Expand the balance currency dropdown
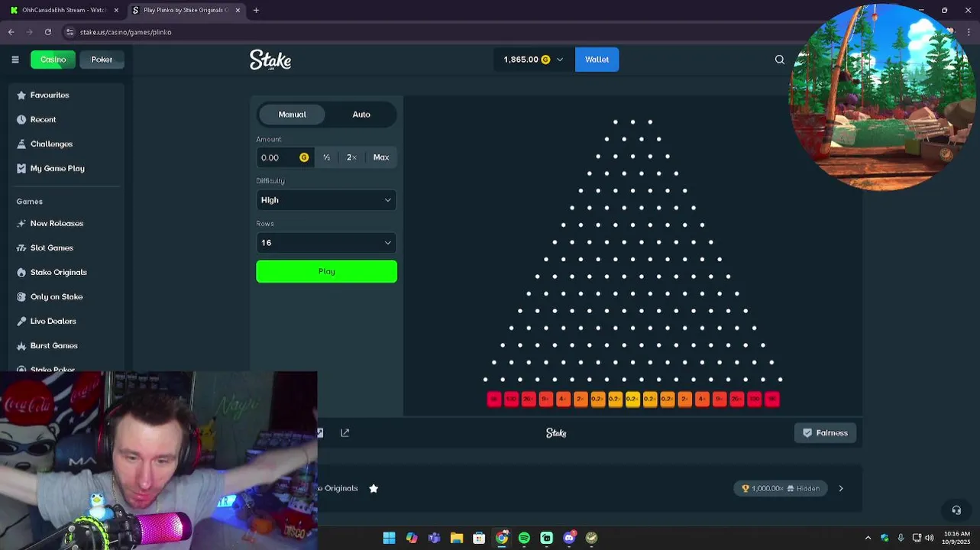This screenshot has height=550, width=980. coord(560,60)
